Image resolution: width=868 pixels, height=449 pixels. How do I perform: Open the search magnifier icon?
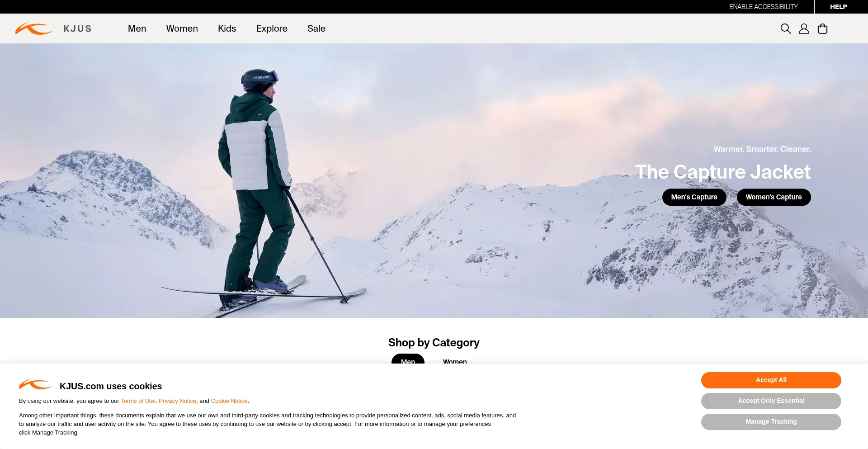coord(786,29)
